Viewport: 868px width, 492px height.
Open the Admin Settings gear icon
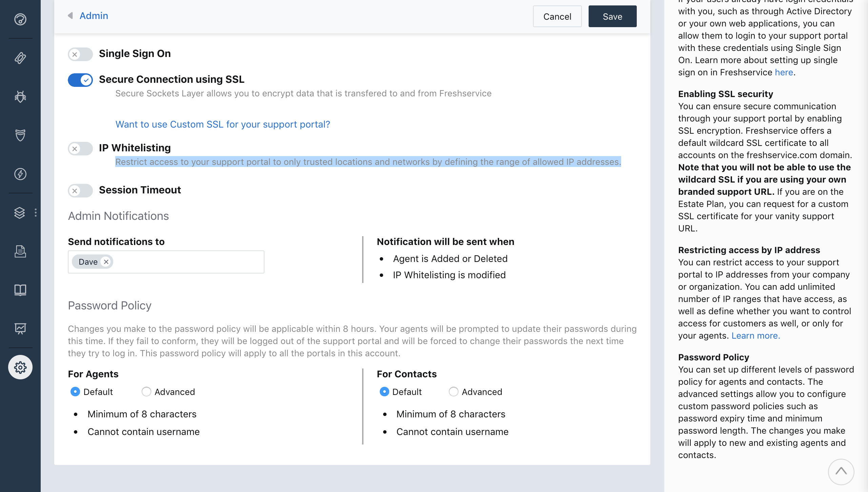click(20, 367)
